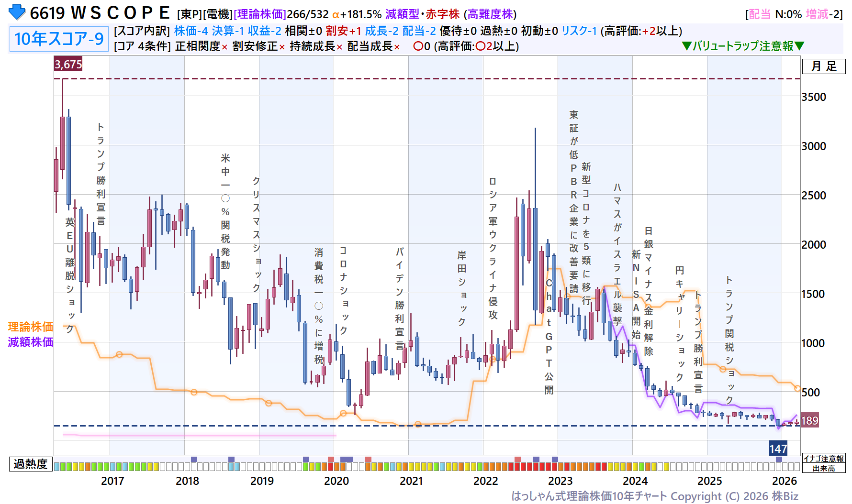Click the blue down-arrow icon beside 6619
Screen dimensions: 852x504
click(17, 12)
